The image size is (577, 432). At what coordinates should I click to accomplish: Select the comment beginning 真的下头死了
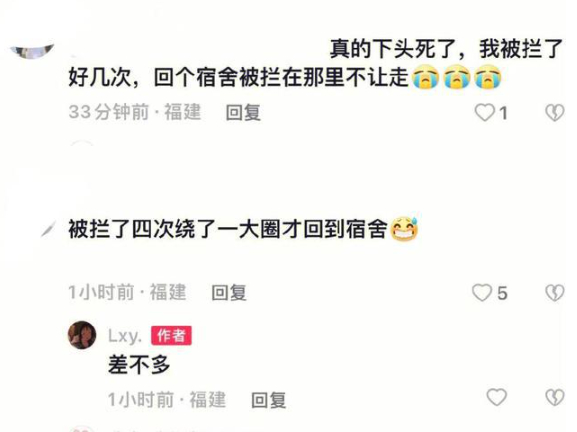point(316,63)
